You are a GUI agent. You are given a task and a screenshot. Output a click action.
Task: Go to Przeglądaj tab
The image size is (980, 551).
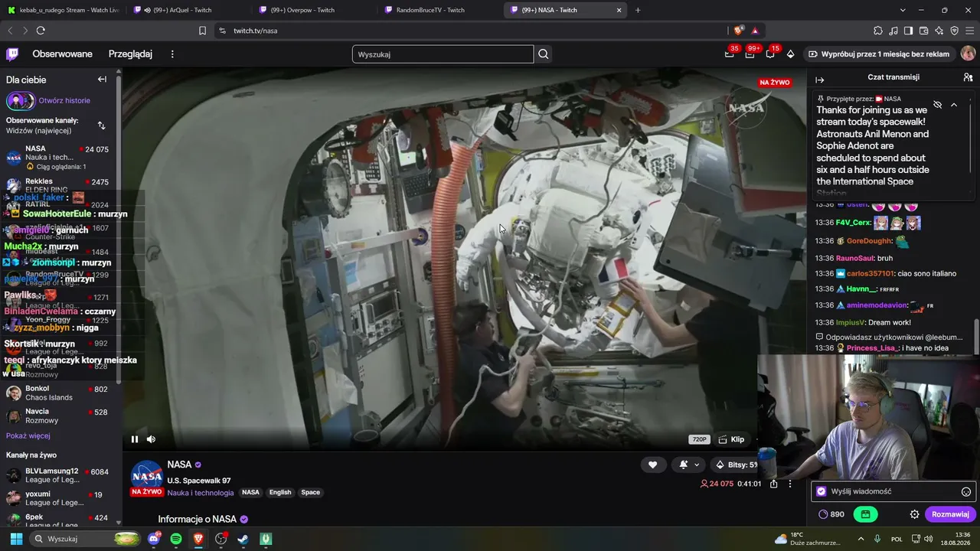(x=130, y=54)
